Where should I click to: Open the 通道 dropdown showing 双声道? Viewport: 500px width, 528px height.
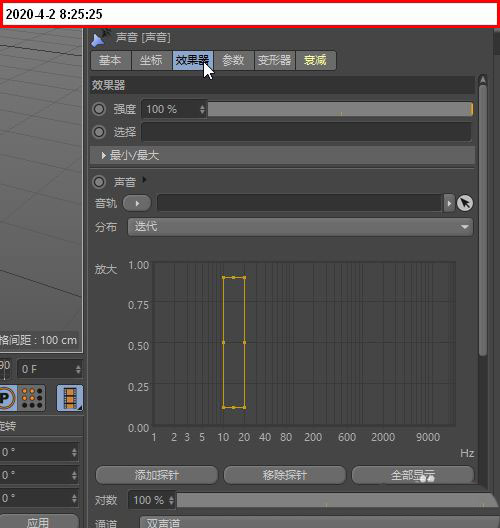pyautogui.click(x=319, y=523)
